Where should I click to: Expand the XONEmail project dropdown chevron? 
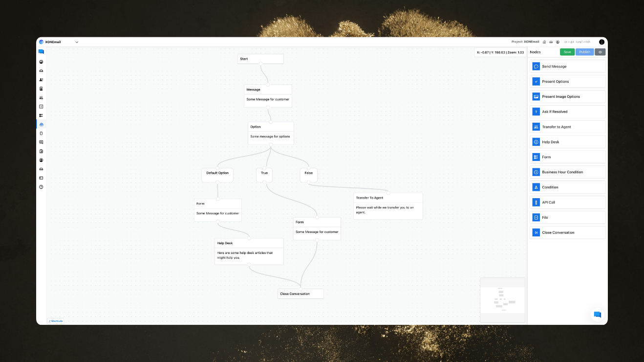coord(77,42)
